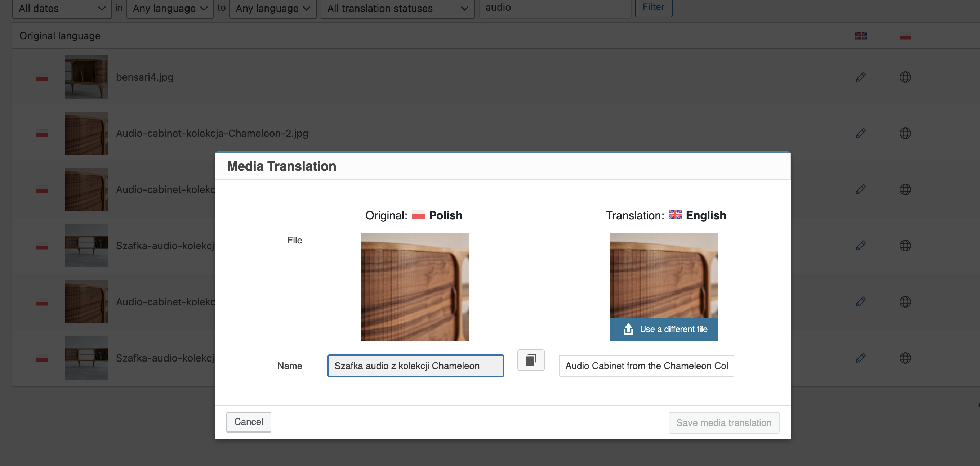Click the upload icon on translated image
980x466 pixels.
pyautogui.click(x=628, y=329)
